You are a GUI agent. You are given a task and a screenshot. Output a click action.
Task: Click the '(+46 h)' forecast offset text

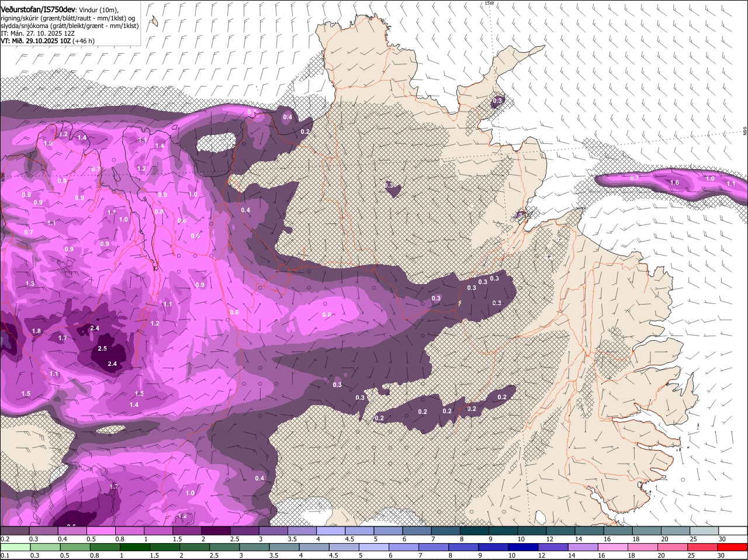(x=84, y=41)
